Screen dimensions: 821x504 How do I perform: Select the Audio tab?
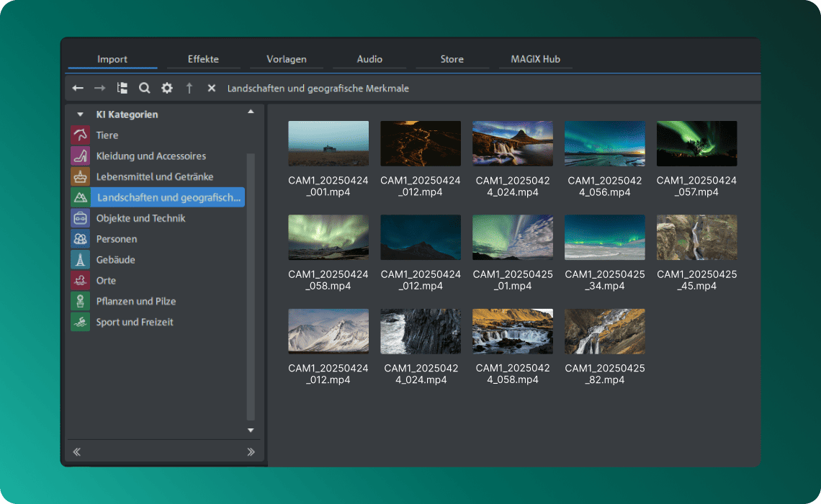pyautogui.click(x=369, y=59)
